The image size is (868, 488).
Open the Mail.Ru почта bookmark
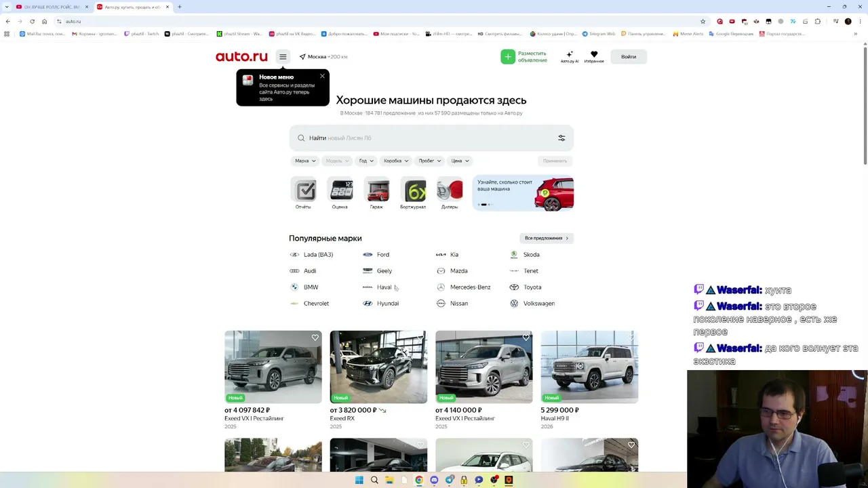(42, 33)
